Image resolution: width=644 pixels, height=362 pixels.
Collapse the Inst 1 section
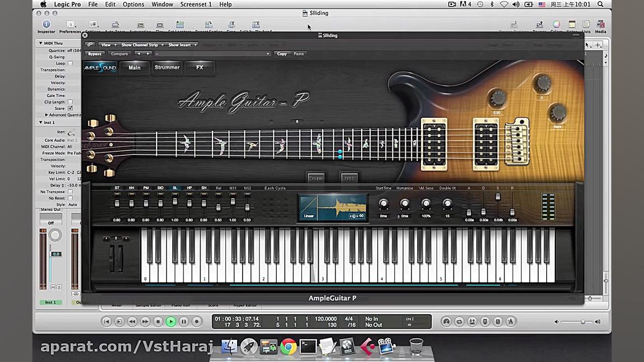tap(41, 122)
